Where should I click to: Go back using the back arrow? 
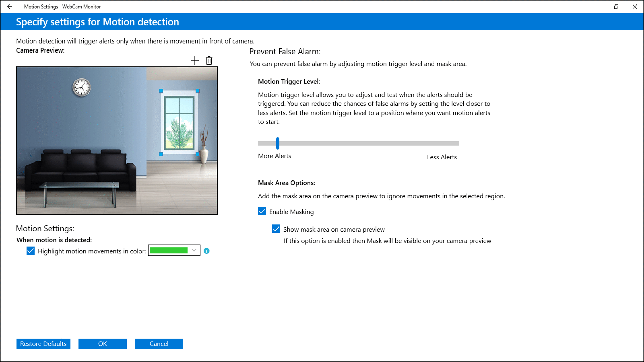coord(10,7)
